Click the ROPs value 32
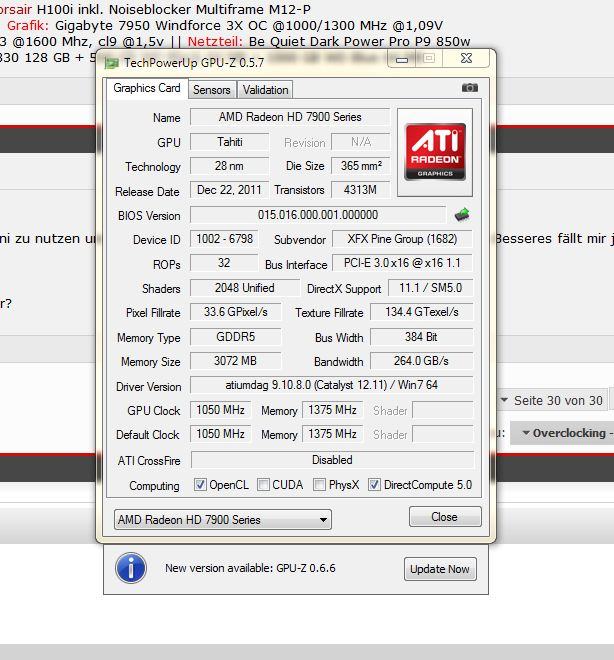 tap(224, 263)
